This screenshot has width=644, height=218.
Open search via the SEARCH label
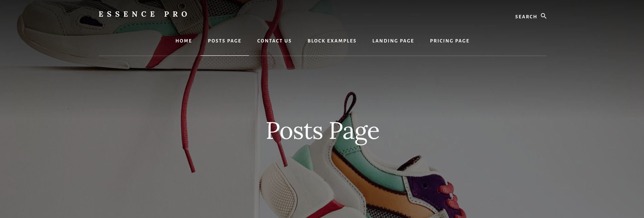[526, 17]
